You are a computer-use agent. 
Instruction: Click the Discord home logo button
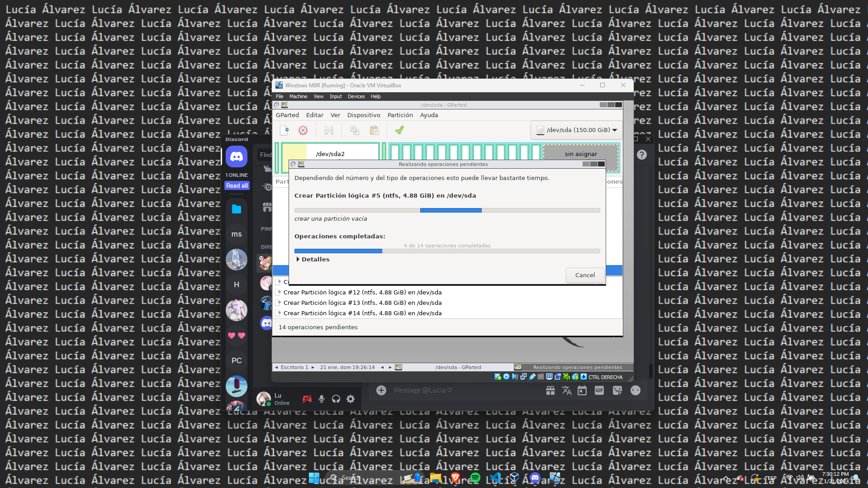pyautogui.click(x=237, y=156)
